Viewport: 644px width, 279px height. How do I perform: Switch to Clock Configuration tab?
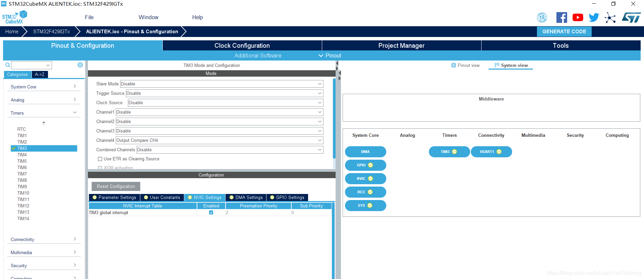click(242, 45)
